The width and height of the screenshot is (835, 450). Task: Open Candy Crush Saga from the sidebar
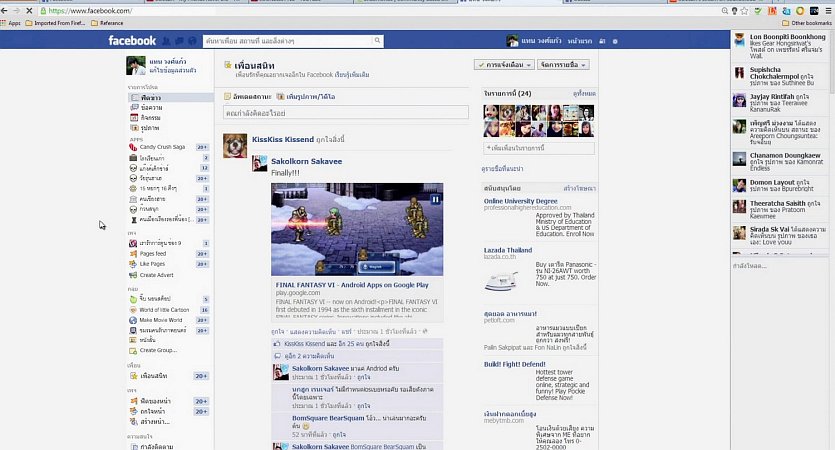[x=160, y=147]
